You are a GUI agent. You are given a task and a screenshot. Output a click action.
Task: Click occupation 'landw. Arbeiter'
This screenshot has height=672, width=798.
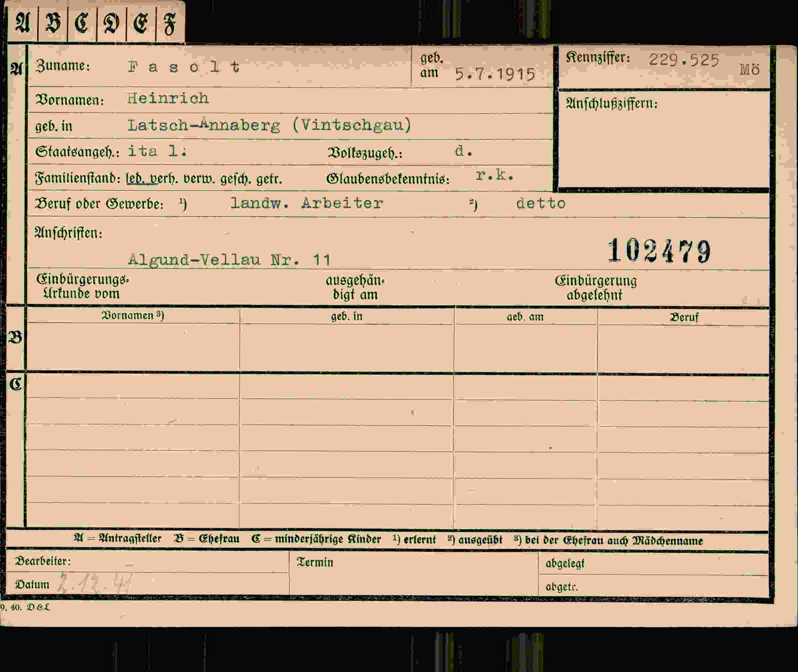[307, 203]
